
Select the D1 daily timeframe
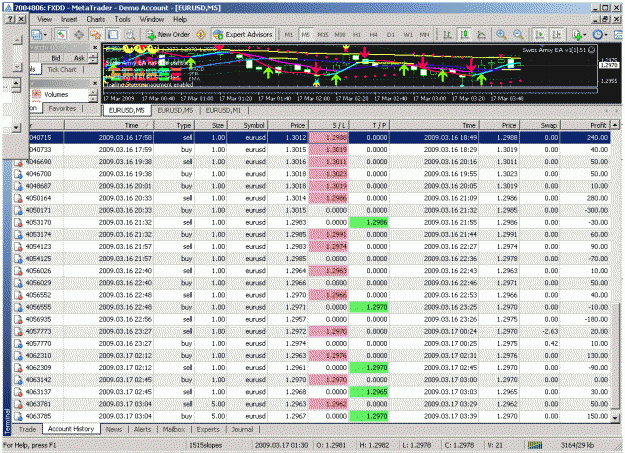click(x=391, y=35)
